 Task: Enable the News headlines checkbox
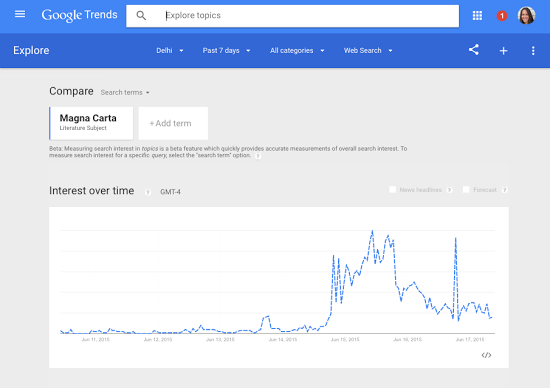click(x=393, y=190)
